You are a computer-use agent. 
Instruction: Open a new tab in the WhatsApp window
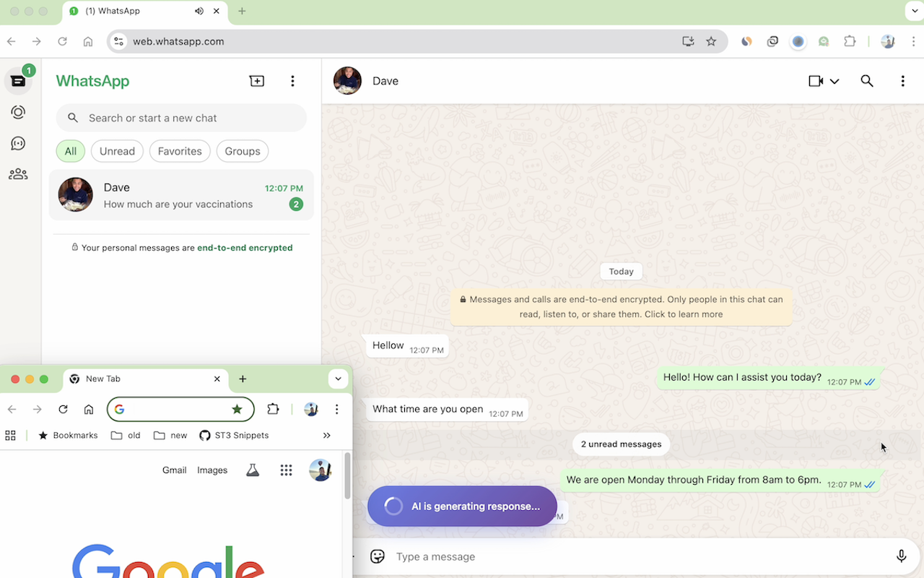pos(242,11)
